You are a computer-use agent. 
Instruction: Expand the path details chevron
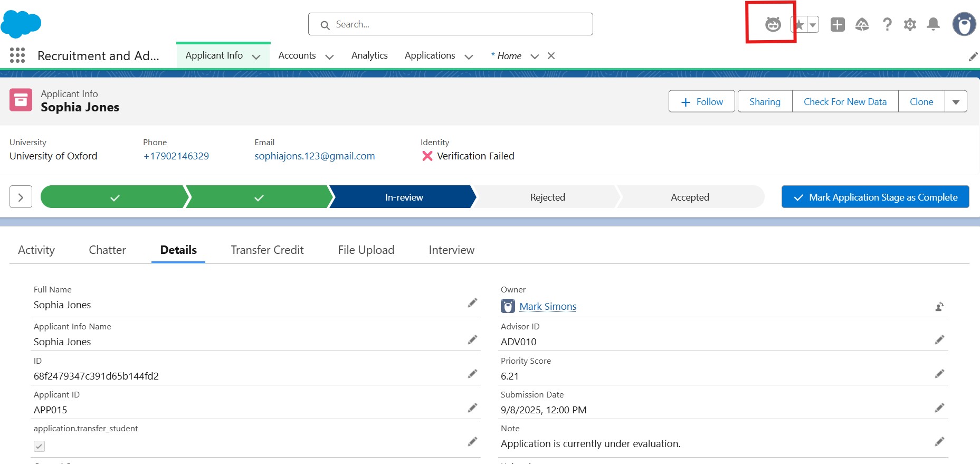click(21, 197)
